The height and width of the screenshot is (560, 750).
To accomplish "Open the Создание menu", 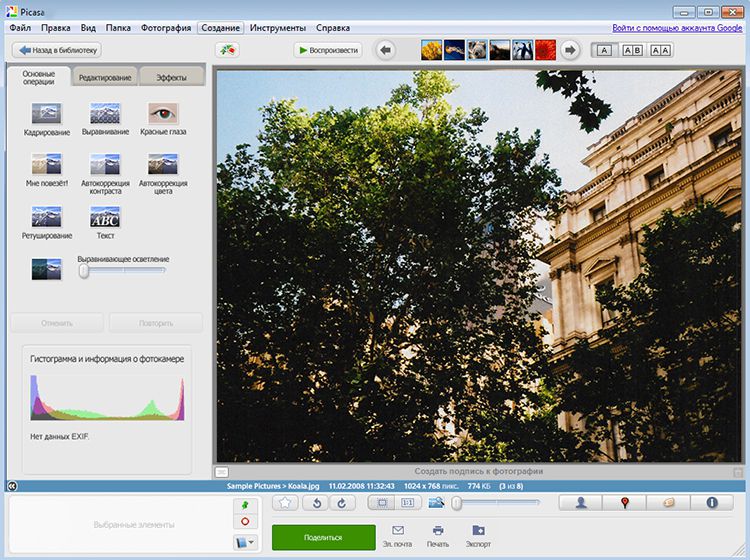I will click(220, 28).
